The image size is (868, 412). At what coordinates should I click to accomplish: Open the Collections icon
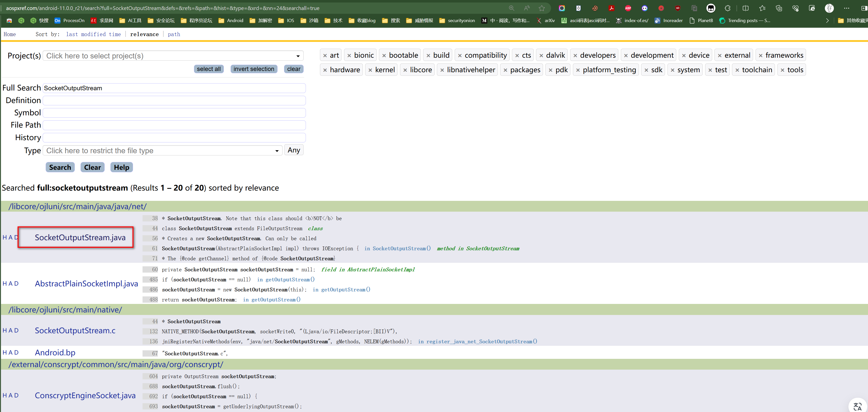(779, 8)
